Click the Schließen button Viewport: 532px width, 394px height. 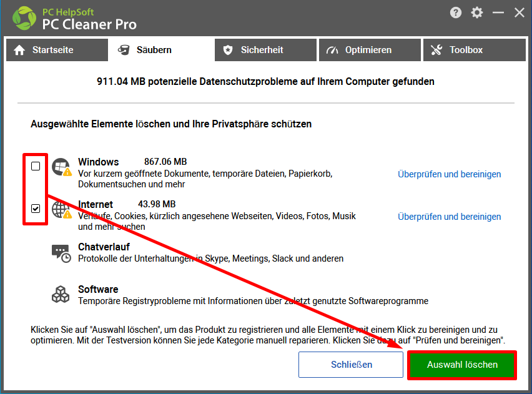pyautogui.click(x=351, y=365)
